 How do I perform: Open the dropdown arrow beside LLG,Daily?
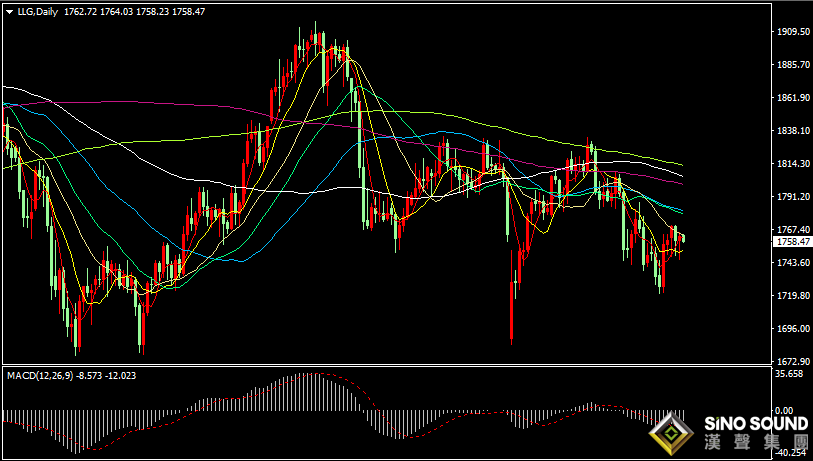pyautogui.click(x=9, y=11)
